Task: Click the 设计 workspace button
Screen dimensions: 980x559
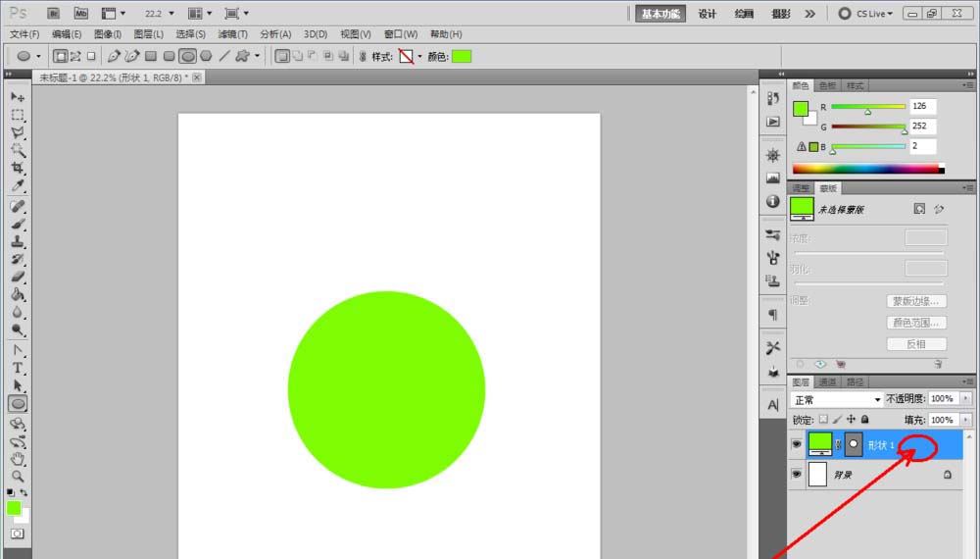Action: coord(707,14)
